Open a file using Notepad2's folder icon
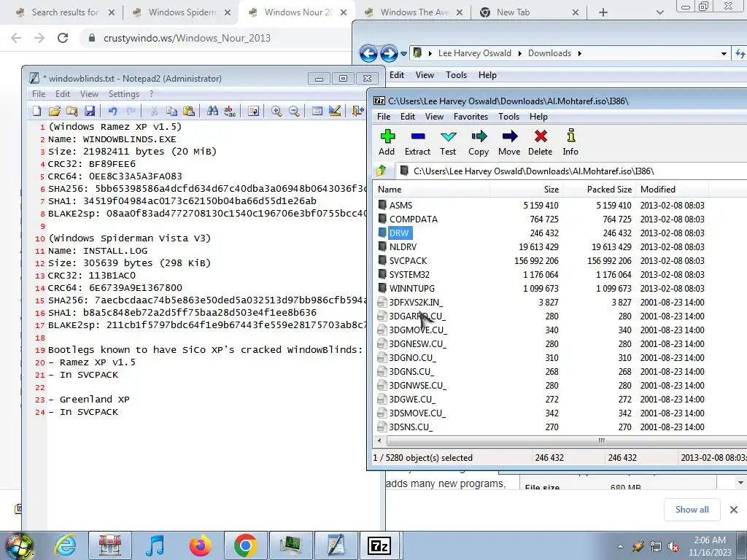747x560 pixels. click(x=54, y=111)
